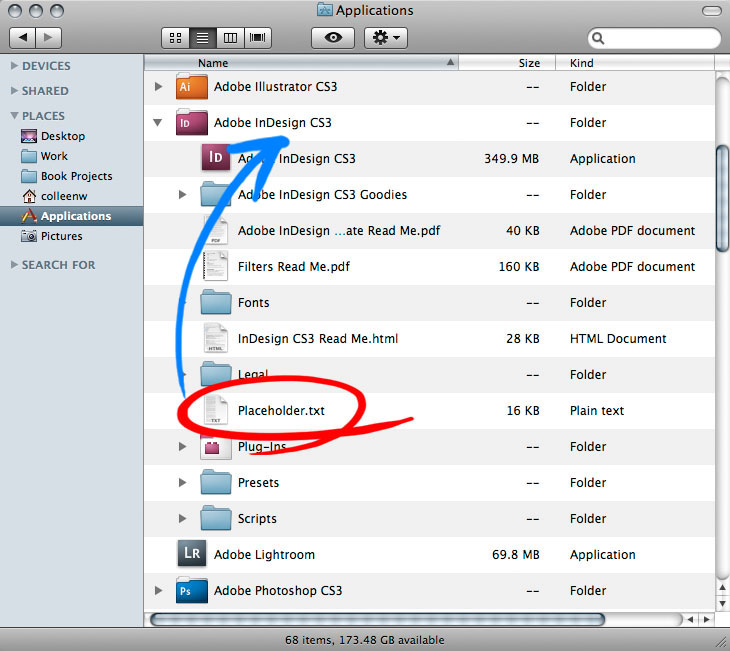Image resolution: width=730 pixels, height=651 pixels.
Task: Select the Adobe Illustrator CS3 folder icon
Action: click(x=191, y=86)
